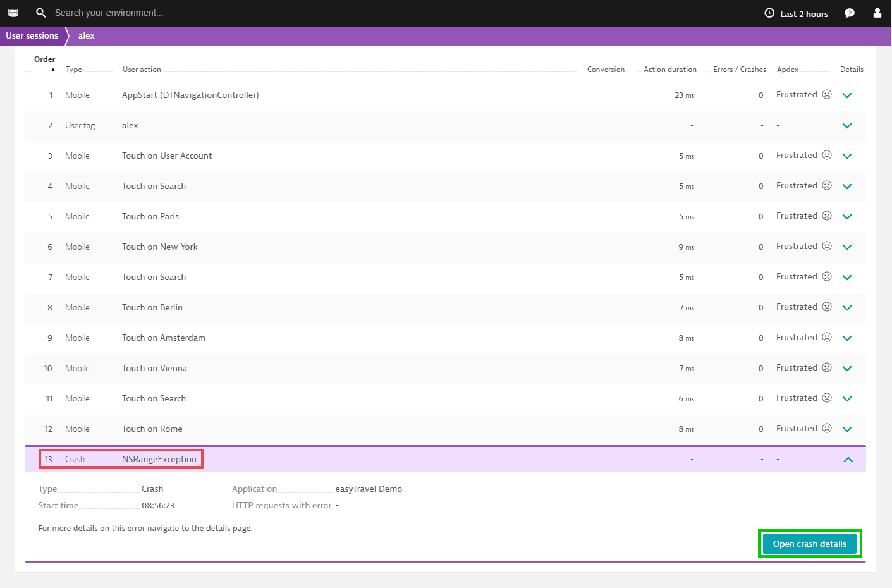Click the 'Details' column header
Image resolution: width=892 pixels, height=588 pixels.
(852, 70)
